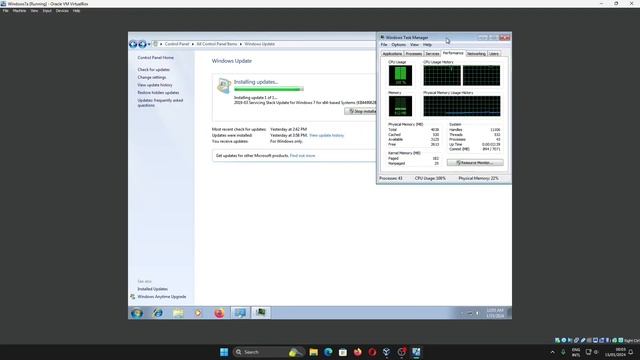Click All Control Panel Items breadcrumb

tap(217, 44)
